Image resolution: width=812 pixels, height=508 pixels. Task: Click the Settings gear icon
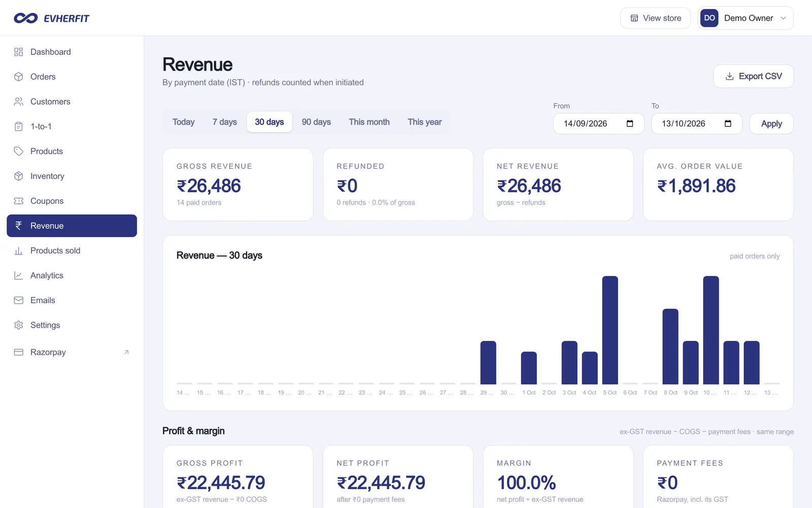click(19, 325)
